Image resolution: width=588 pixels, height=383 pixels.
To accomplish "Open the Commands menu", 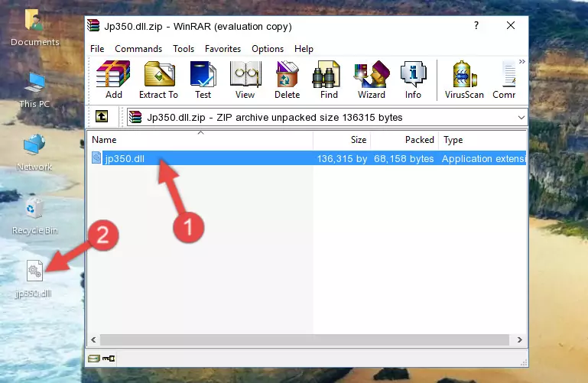I will [138, 49].
